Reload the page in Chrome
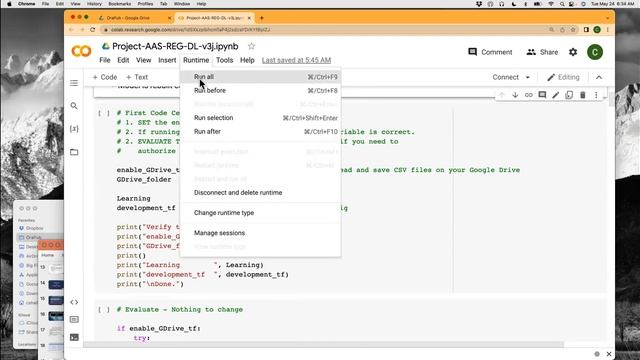 click(x=93, y=30)
